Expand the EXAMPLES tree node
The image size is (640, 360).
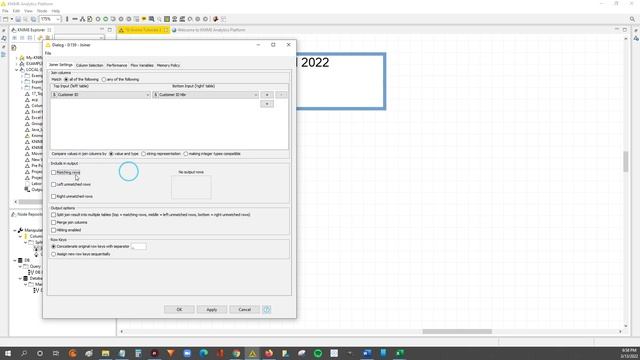pyautogui.click(x=17, y=64)
